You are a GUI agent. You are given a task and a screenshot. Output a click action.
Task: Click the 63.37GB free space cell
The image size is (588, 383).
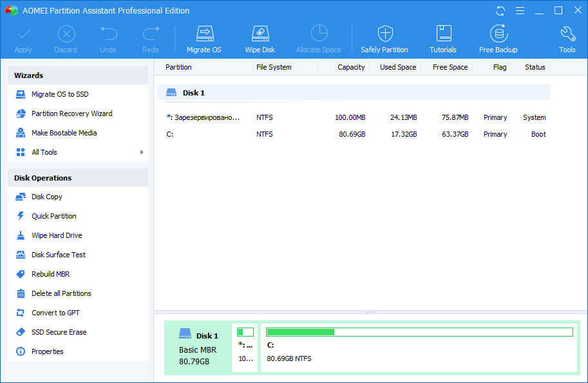tap(455, 134)
